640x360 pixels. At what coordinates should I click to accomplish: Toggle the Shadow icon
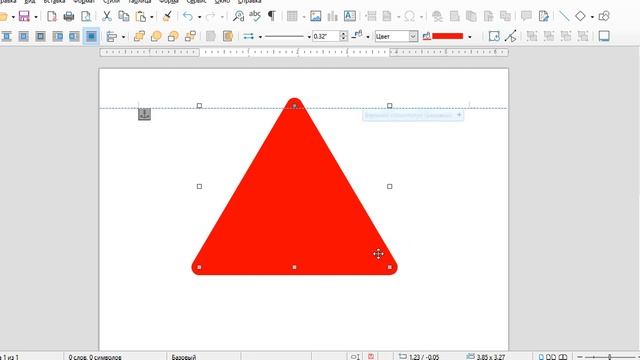coord(604,36)
